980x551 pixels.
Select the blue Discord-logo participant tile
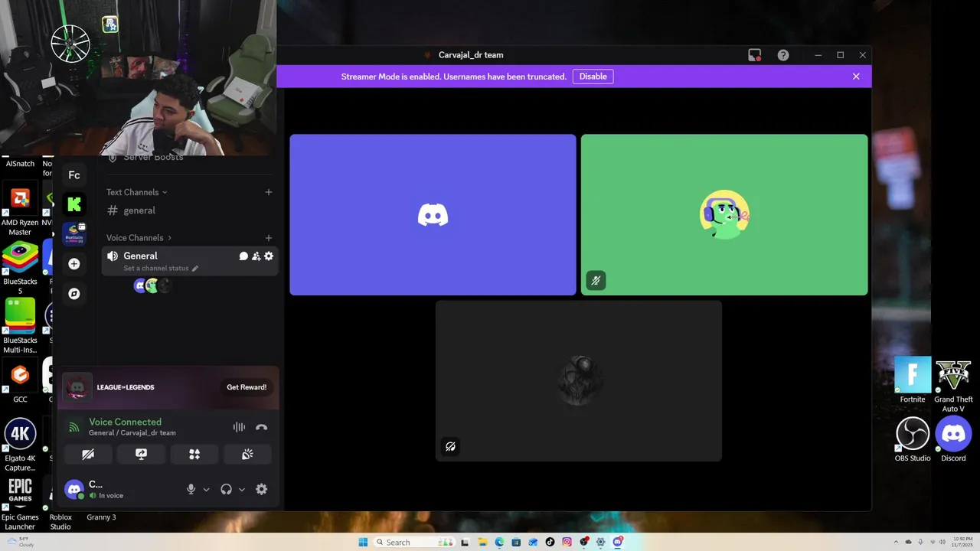click(x=433, y=215)
